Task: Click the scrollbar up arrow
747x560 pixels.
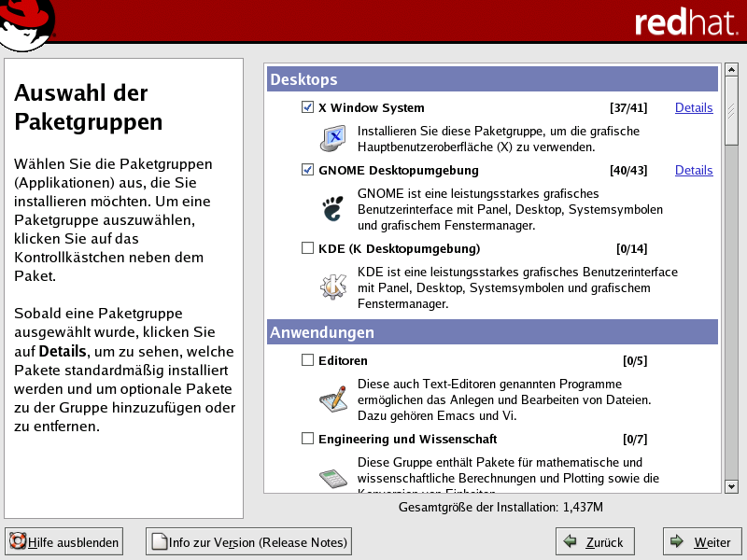Action: pyautogui.click(x=731, y=70)
